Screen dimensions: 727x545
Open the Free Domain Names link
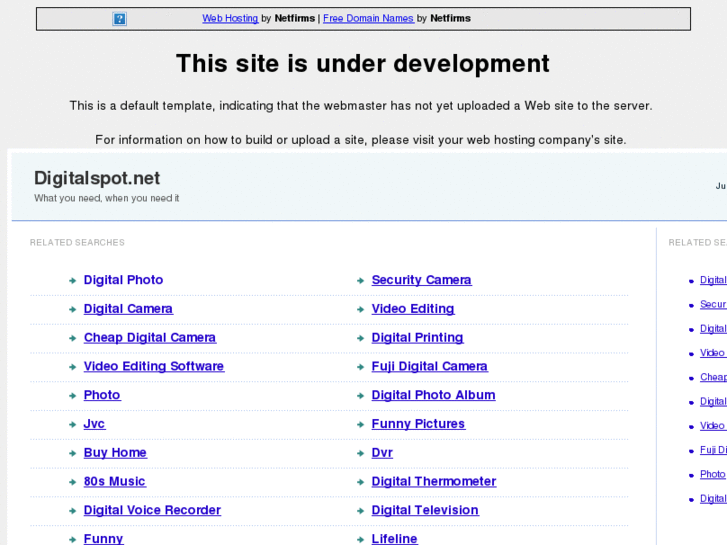click(368, 18)
